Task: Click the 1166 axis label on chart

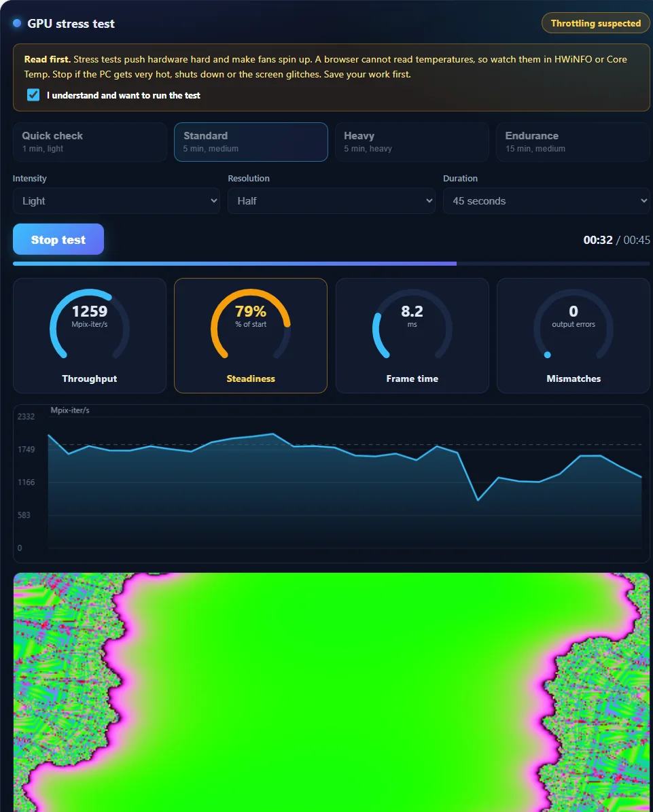Action: (x=26, y=482)
